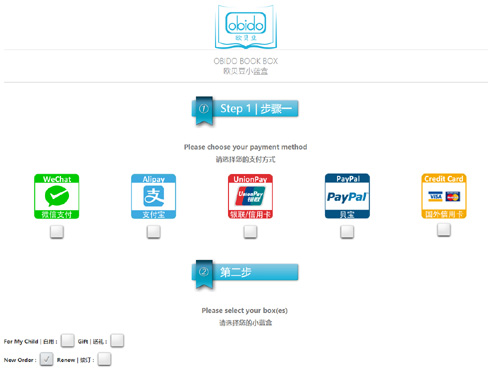Image resolution: width=500 pixels, height=368 pixels.
Task: Click the Step 1 ribbon badge icon
Action: pos(204,111)
